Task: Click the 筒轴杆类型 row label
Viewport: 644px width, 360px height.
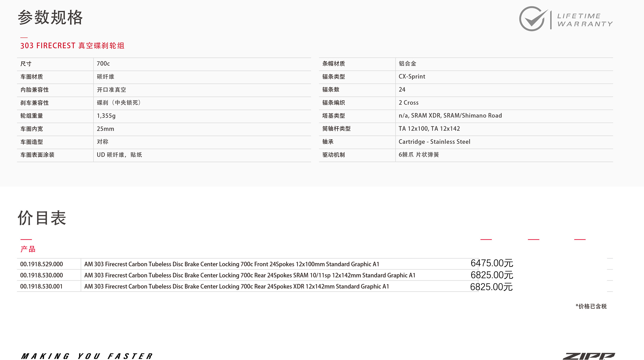Action: pos(337,128)
